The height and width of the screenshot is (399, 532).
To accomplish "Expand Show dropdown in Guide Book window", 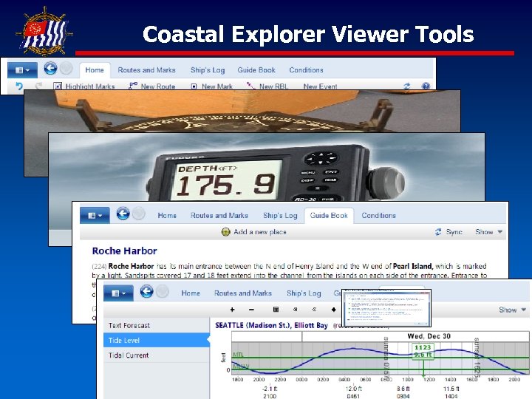I will [x=488, y=232].
